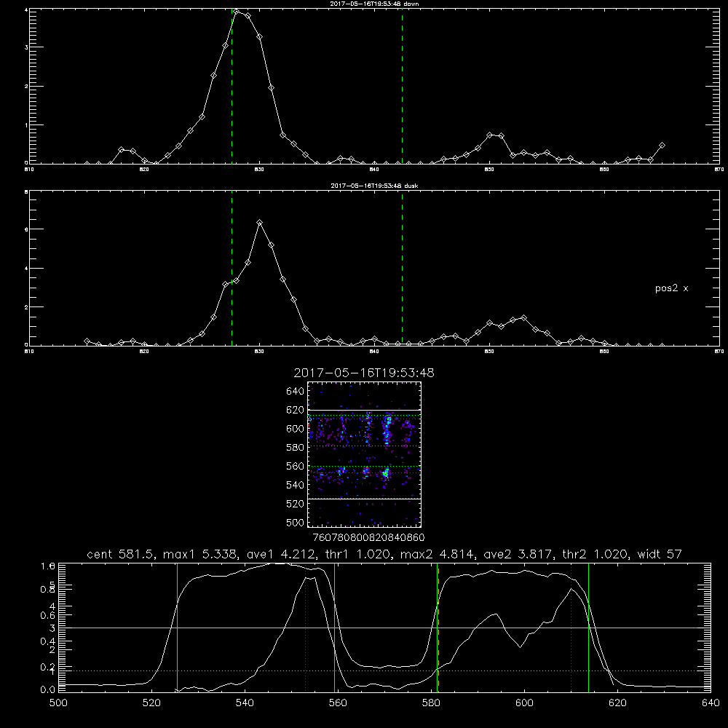Image resolution: width=728 pixels, height=728 pixels.
Task: Click the dawn plot title '2017-05-16T19:53:48 dawn'
Action: pyautogui.click(x=374, y=4)
